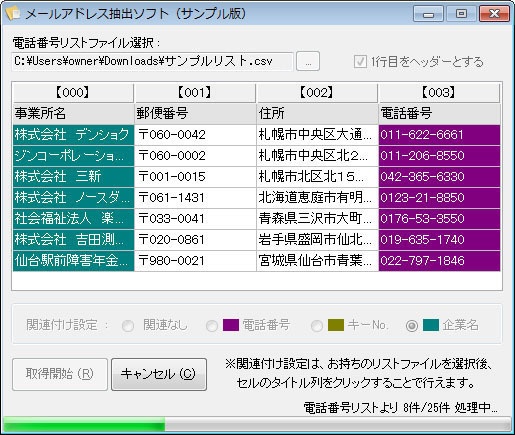Click postal code 〒980-0021
This screenshot has width=515, height=435.
[x=195, y=261]
